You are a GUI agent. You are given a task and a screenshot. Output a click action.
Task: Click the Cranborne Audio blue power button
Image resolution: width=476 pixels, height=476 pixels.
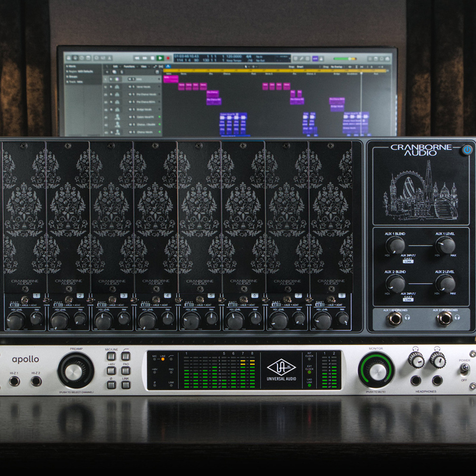(467, 150)
